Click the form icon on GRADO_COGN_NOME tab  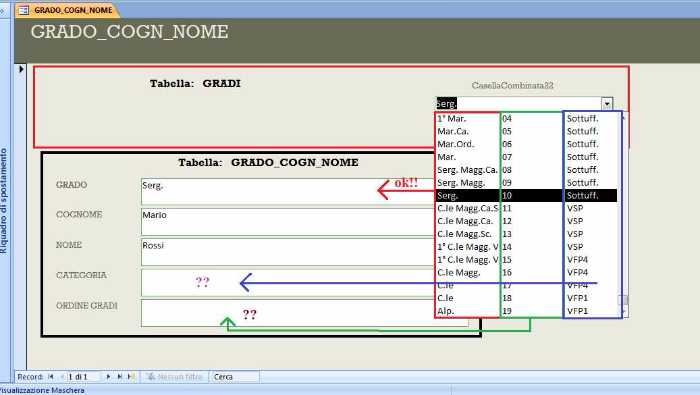tap(24, 10)
